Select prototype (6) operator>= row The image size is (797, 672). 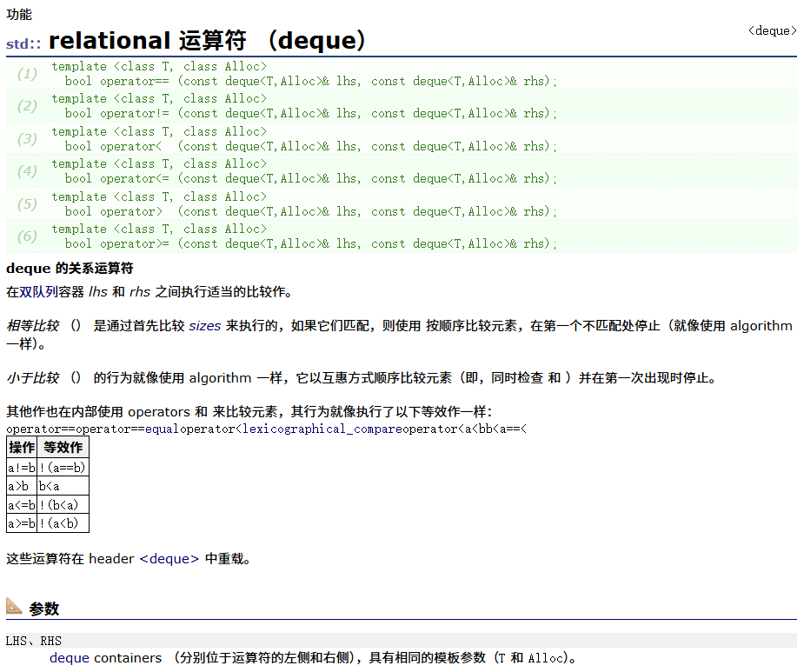click(402, 236)
